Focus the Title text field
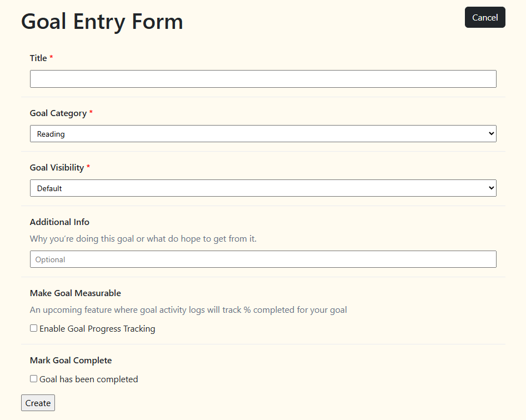Screen dimensions: 526x420 click(263, 79)
